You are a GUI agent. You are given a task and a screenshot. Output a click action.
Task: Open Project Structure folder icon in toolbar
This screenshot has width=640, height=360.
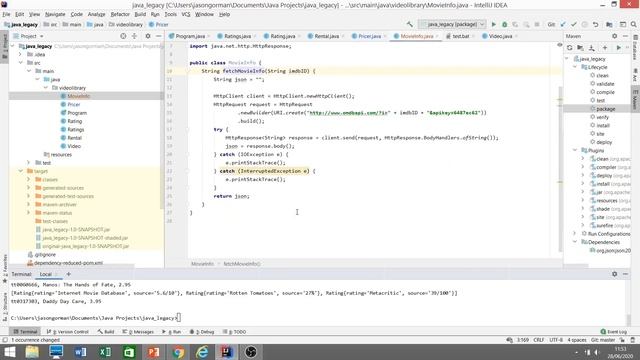(x=609, y=24)
